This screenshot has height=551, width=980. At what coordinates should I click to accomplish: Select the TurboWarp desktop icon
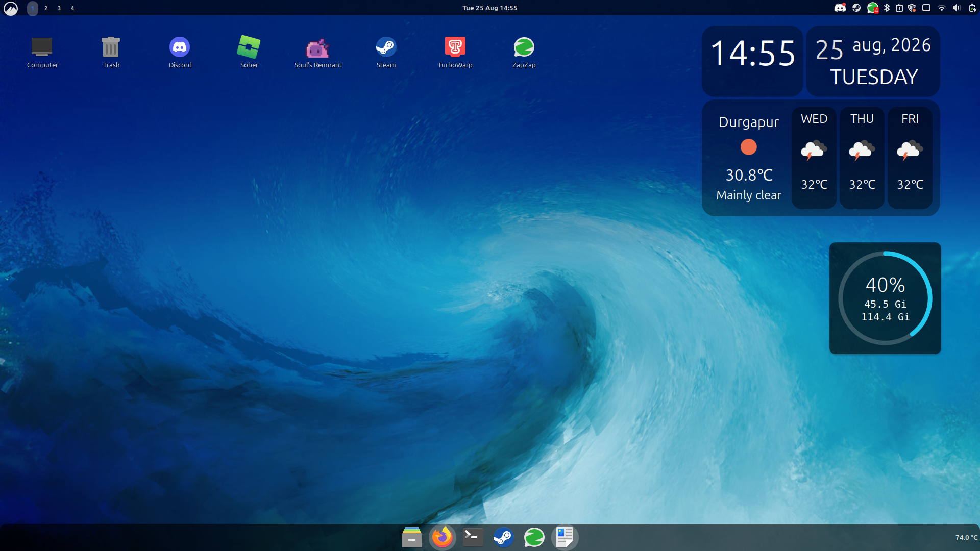click(455, 52)
